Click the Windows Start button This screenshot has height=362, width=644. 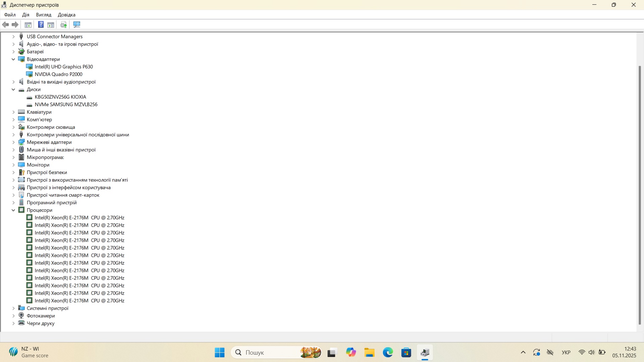click(219, 353)
